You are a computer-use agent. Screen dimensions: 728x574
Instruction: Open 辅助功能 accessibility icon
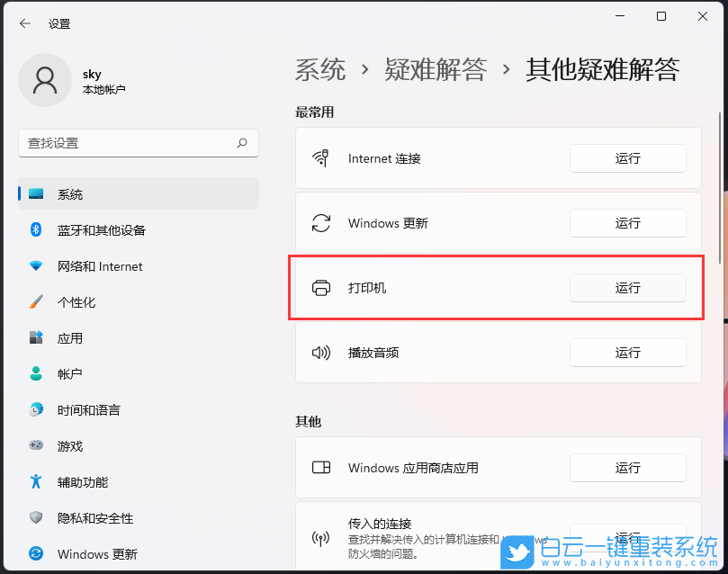[35, 482]
